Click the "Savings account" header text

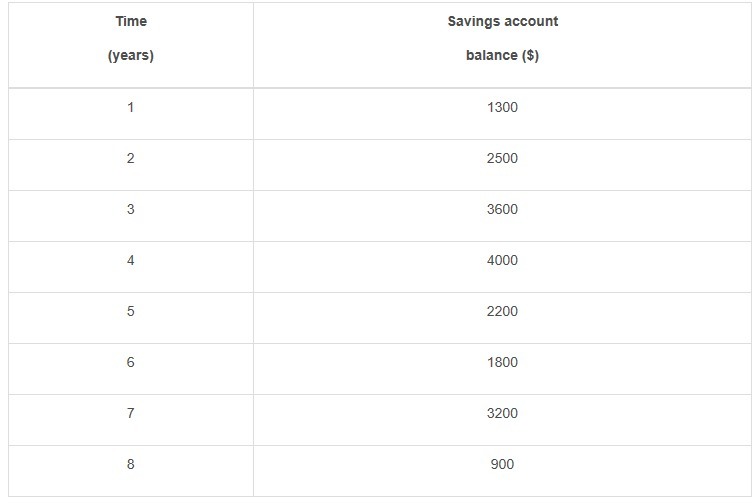click(x=502, y=21)
